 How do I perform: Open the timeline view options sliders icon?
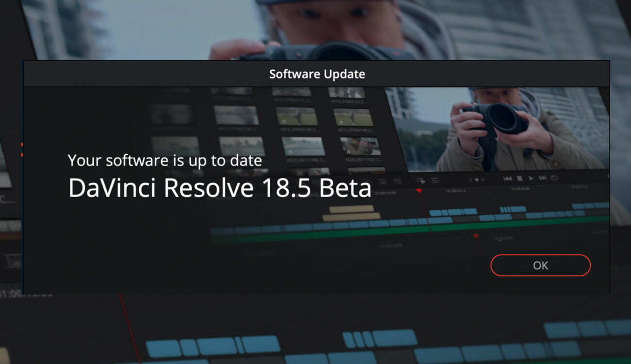pos(435,180)
